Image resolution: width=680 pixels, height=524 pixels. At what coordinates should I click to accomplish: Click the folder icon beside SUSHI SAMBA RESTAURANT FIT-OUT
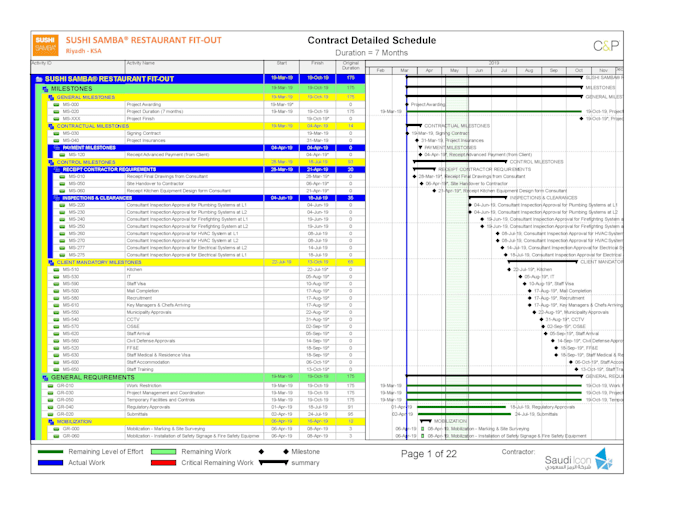39,79
